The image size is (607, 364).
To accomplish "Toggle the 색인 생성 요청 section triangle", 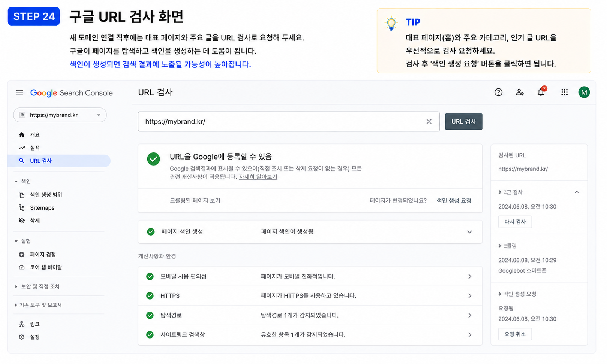I will click(x=500, y=294).
